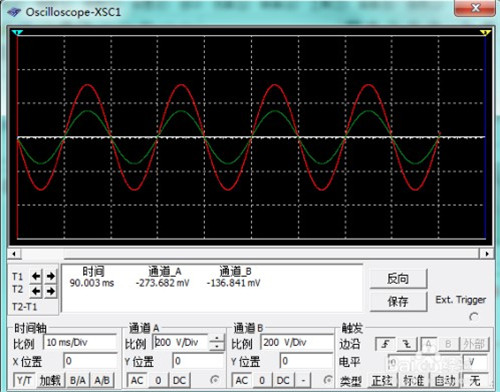Move cursor T2 left with arrow
Screen dimensions: 500x392
[x=36, y=291]
